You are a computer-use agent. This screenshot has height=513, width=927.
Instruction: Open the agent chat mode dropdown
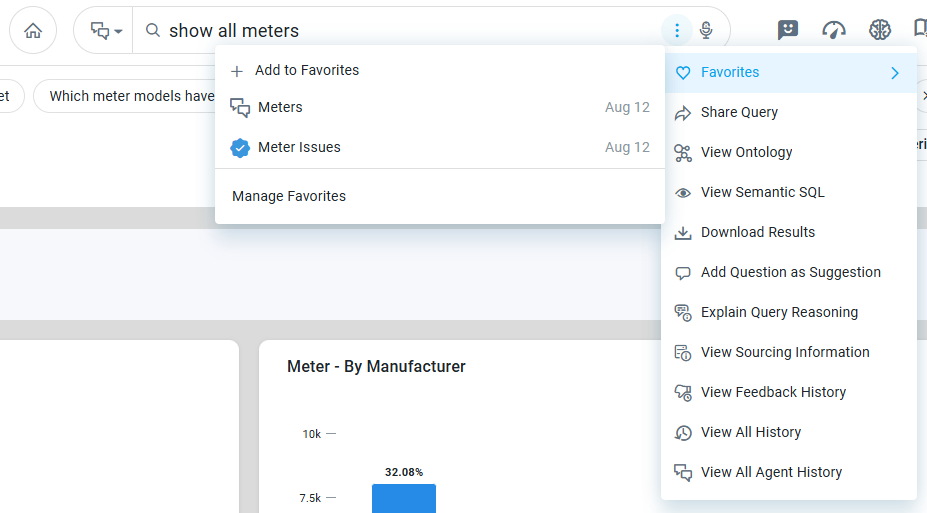(x=106, y=30)
